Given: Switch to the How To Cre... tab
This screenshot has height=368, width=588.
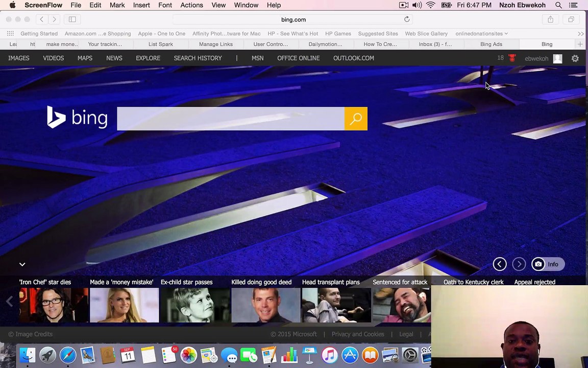Looking at the screenshot, I should [380, 44].
